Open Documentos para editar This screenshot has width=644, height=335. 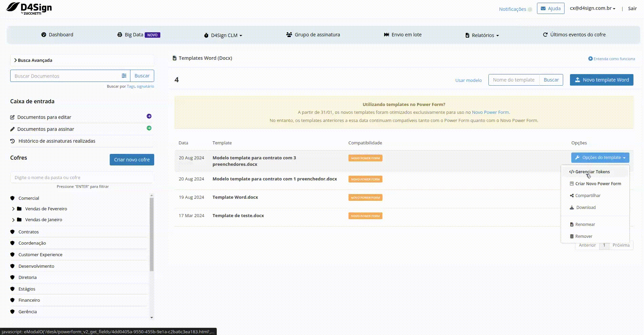pyautogui.click(x=44, y=117)
